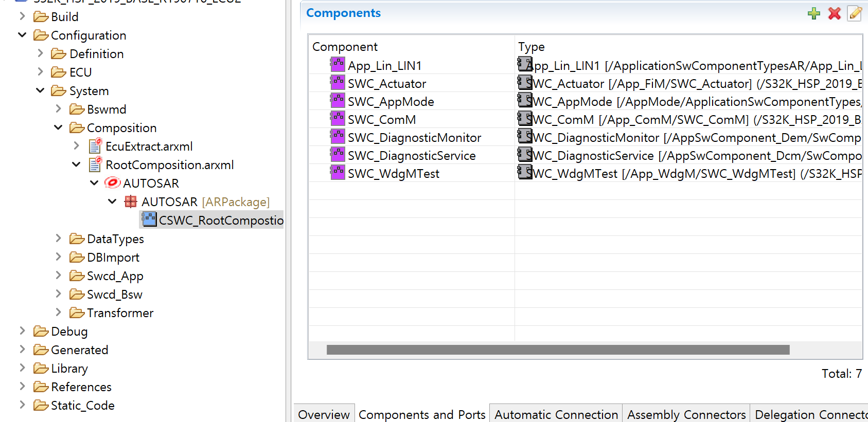Expand the Library folder
The image size is (868, 422).
click(22, 368)
